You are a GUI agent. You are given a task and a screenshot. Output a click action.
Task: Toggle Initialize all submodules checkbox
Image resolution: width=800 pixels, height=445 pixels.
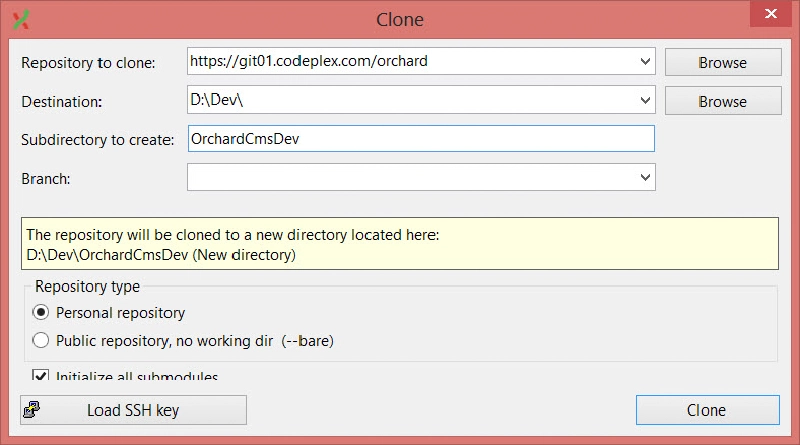pos(40,375)
